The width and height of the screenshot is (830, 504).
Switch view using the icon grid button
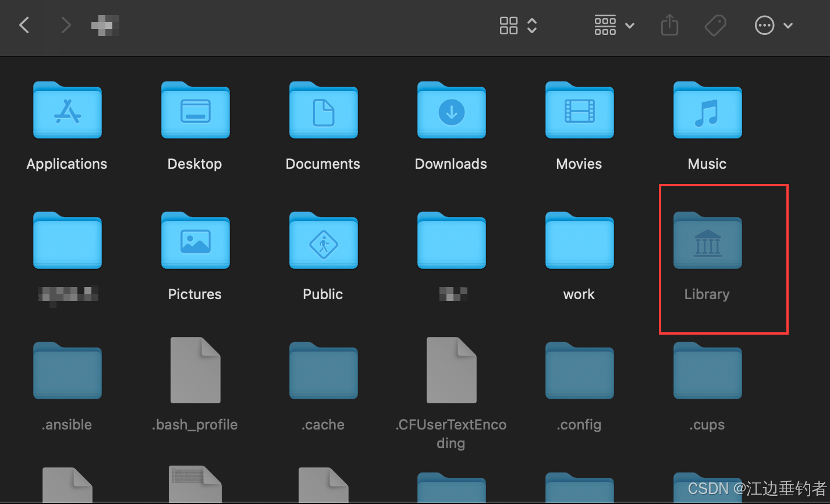[x=509, y=25]
